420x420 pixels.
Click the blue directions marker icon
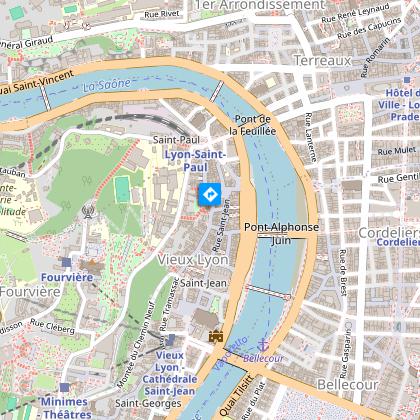[x=210, y=194]
